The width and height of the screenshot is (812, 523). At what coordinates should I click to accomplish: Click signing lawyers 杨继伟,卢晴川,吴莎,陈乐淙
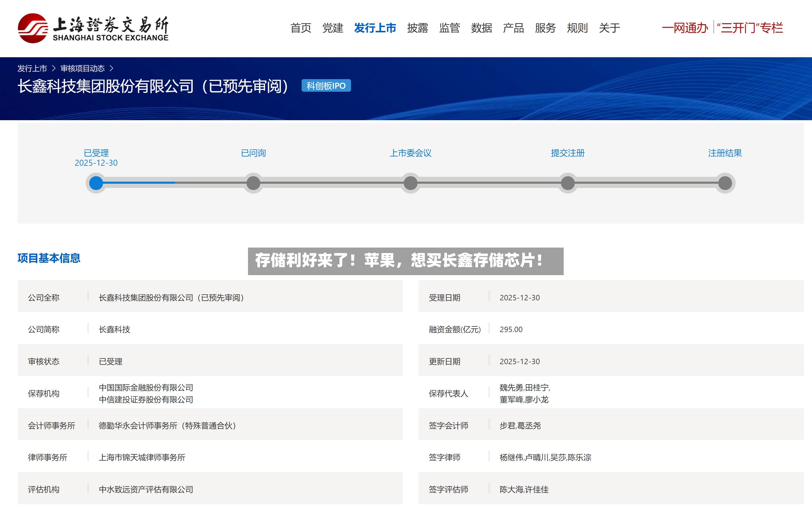[545, 457]
